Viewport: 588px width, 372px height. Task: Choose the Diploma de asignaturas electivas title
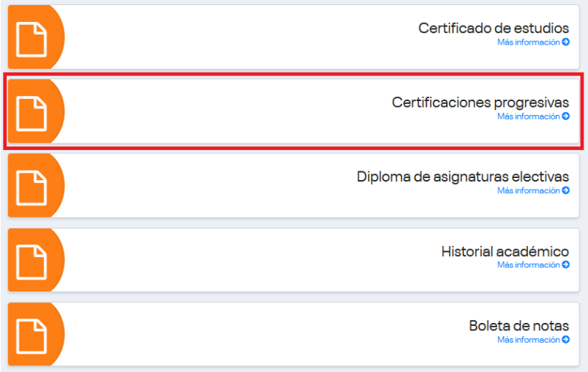pyautogui.click(x=463, y=177)
